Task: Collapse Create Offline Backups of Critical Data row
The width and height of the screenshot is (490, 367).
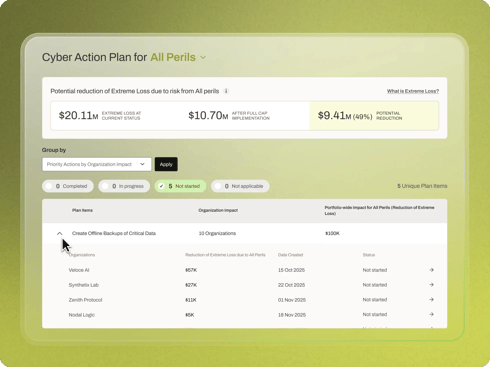Action: tap(59, 233)
